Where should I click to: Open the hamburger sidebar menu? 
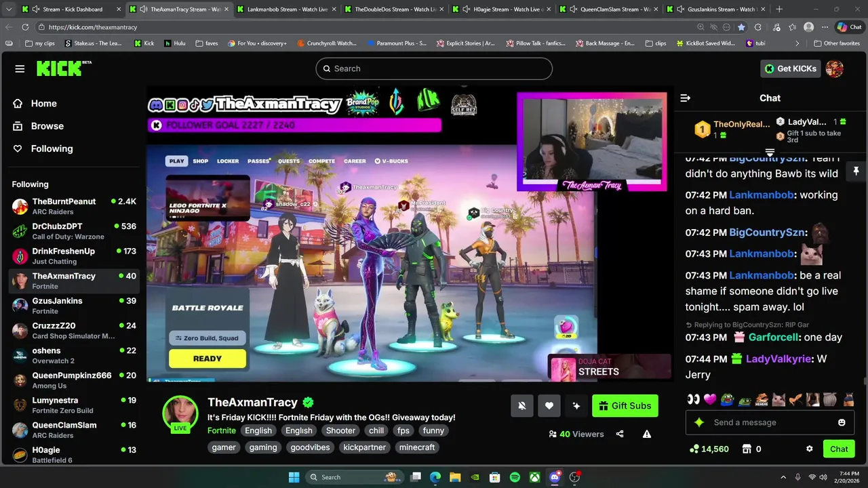pos(20,68)
